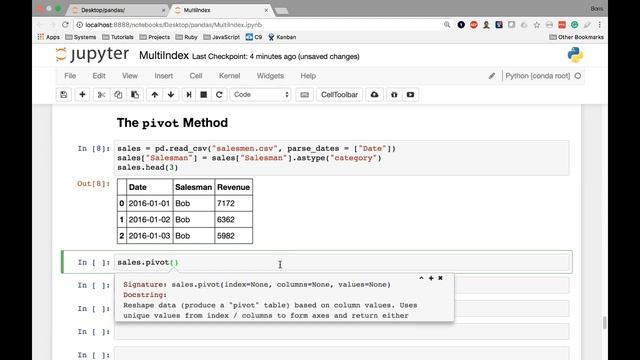Open the View menu
This screenshot has width=640, height=360.
[x=130, y=76]
